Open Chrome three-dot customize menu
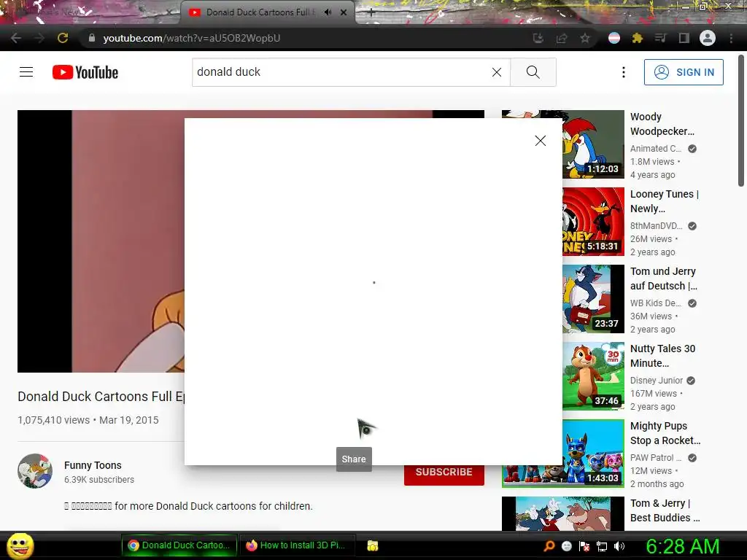 point(731,38)
